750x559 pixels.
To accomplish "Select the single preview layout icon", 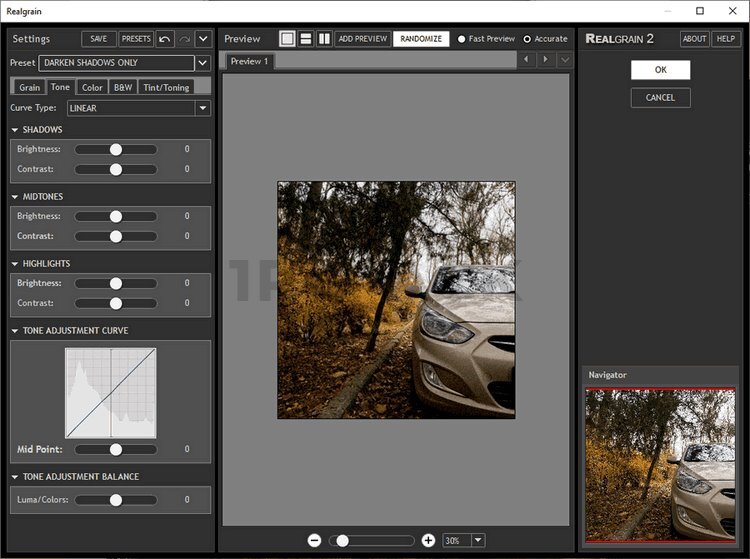I will [x=288, y=39].
